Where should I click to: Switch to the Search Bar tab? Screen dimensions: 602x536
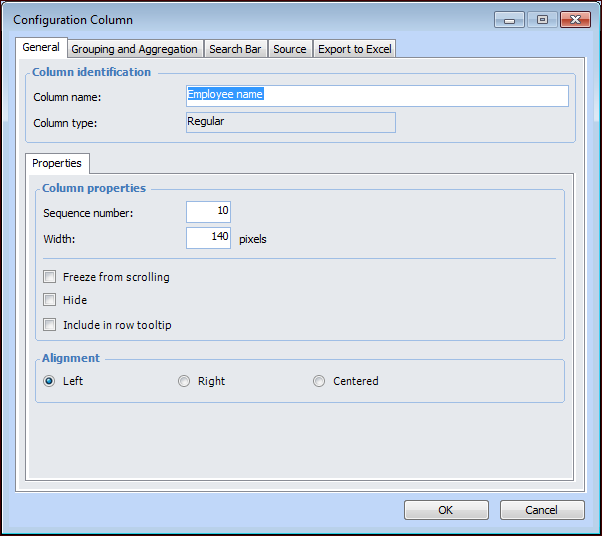pos(235,49)
